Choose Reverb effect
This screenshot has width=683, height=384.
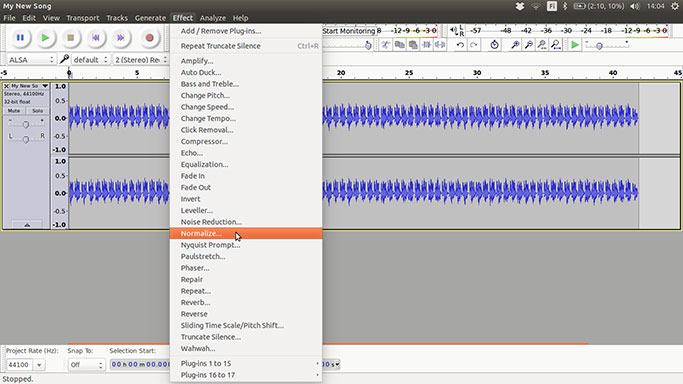pos(246,303)
